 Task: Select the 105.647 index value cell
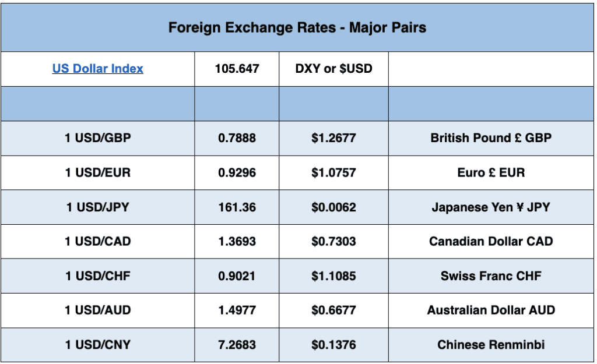click(x=237, y=69)
